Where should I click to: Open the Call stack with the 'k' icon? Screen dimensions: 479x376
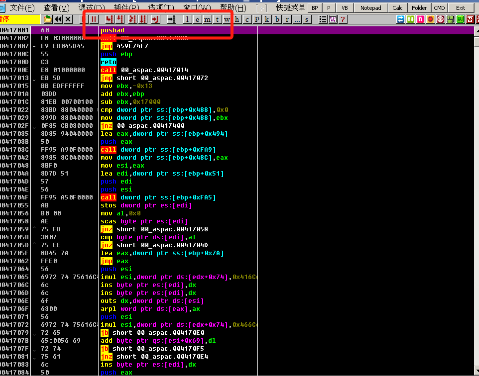267,19
